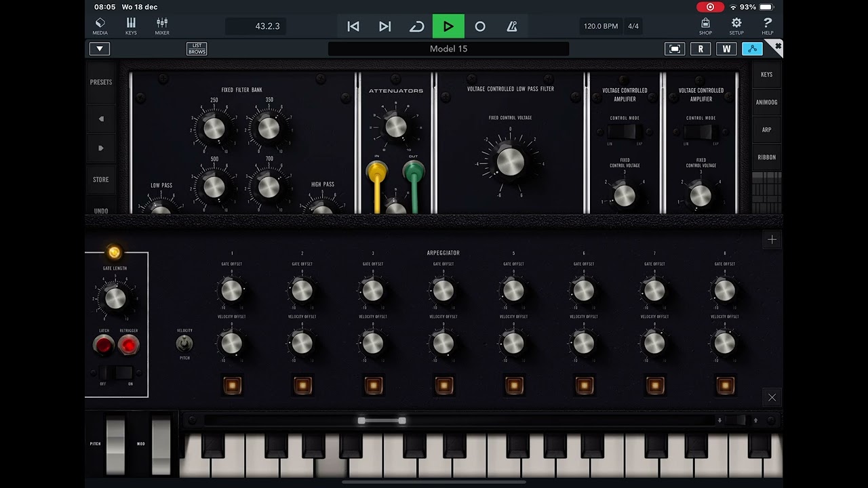
Task: Select next preset arrow
Action: click(x=101, y=148)
